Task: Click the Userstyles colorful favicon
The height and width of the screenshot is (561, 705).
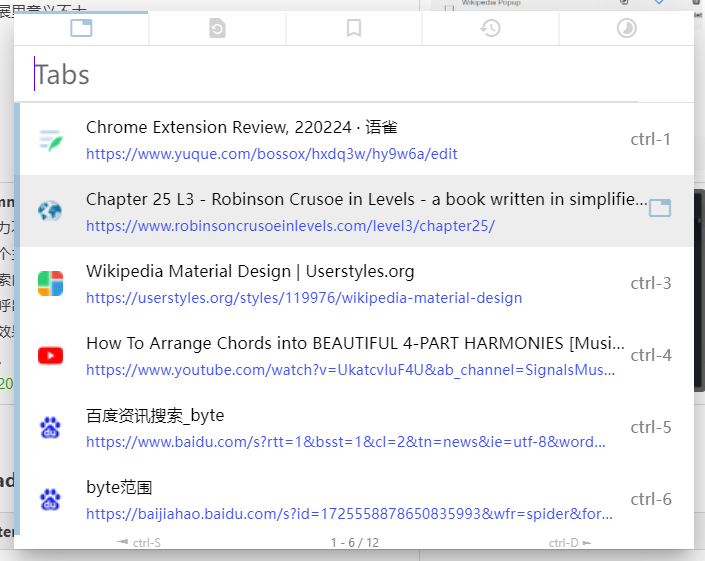Action: pos(50,283)
